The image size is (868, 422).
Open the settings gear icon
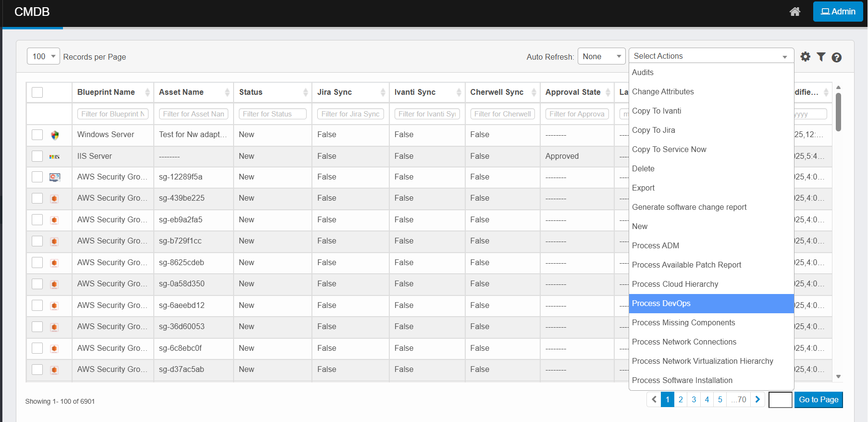point(806,57)
